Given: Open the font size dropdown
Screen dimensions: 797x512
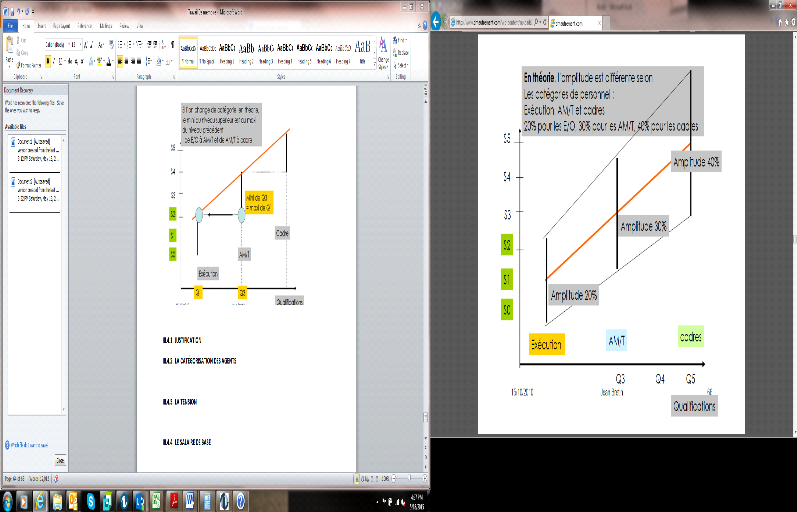Looking at the screenshot, I should coord(81,44).
